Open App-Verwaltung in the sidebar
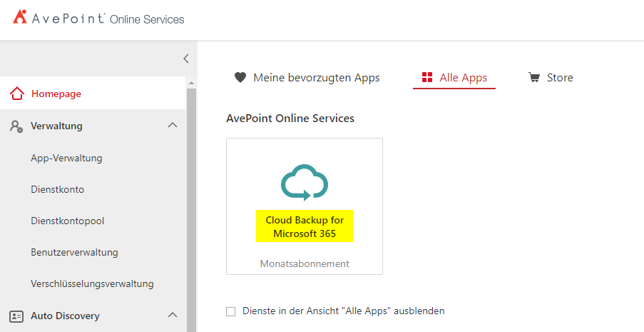 [x=66, y=158]
